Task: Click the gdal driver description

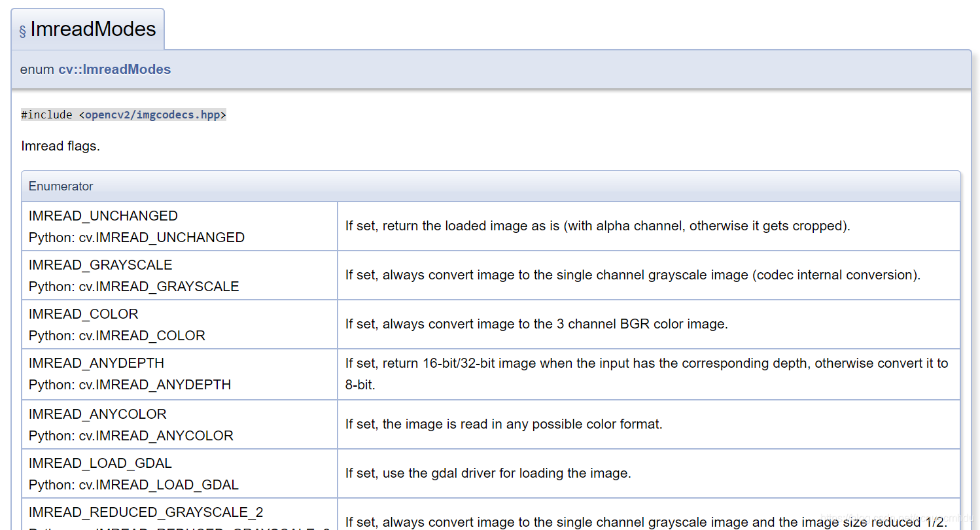Action: point(488,473)
